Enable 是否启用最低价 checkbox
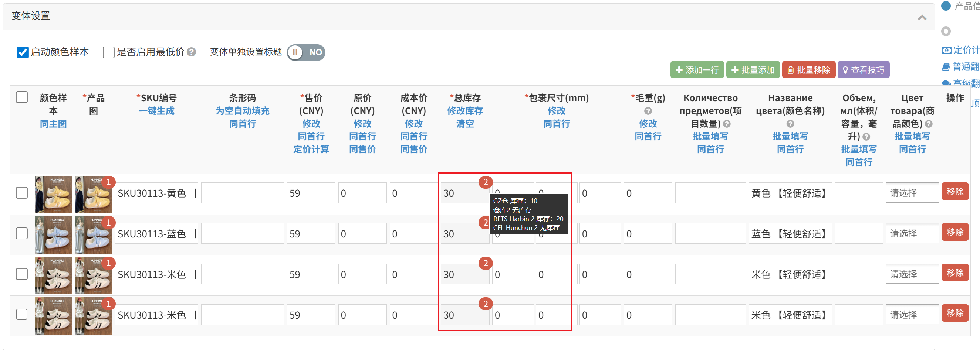Viewport: 980px width, 353px height. (x=108, y=52)
